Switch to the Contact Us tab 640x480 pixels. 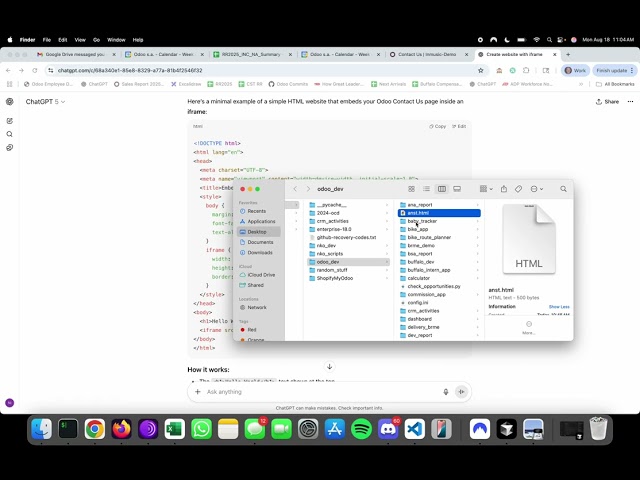point(429,54)
